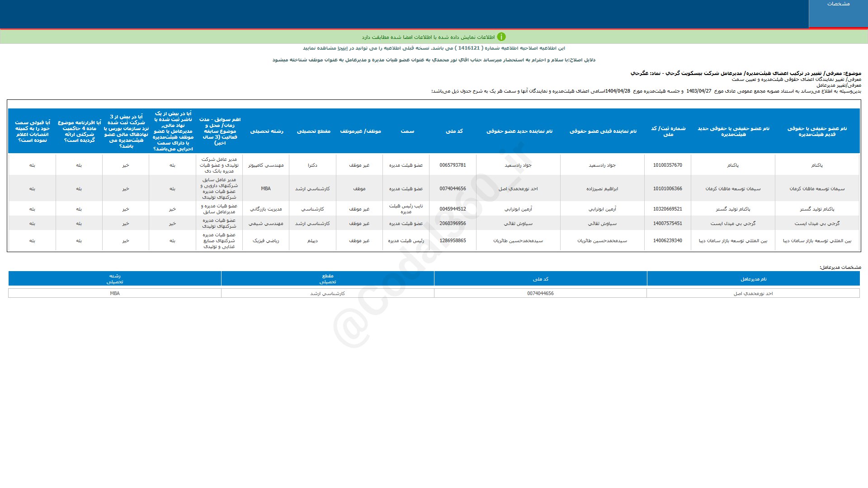Image resolution: width=868 pixels, height=488 pixels.
Task: Select registration number 14006239340
Action: pos(667,241)
